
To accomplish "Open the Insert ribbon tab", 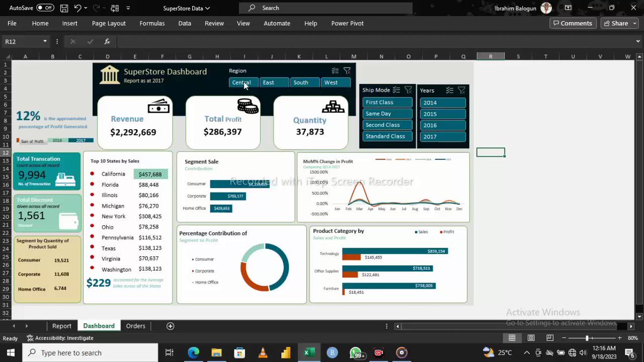I will click(70, 24).
